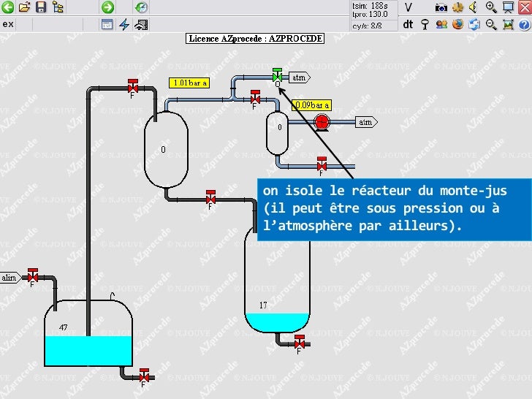Click the 'atm' label next to green valve

[299, 77]
